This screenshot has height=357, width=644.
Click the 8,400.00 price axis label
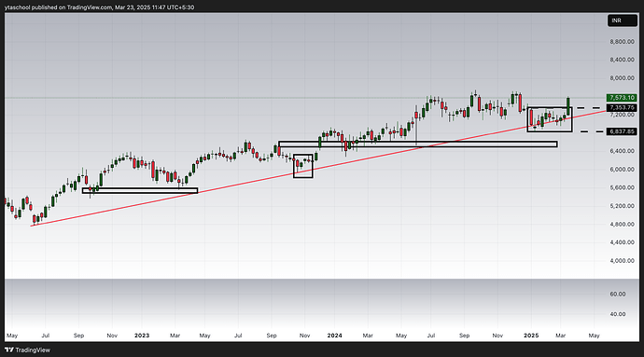[622, 60]
